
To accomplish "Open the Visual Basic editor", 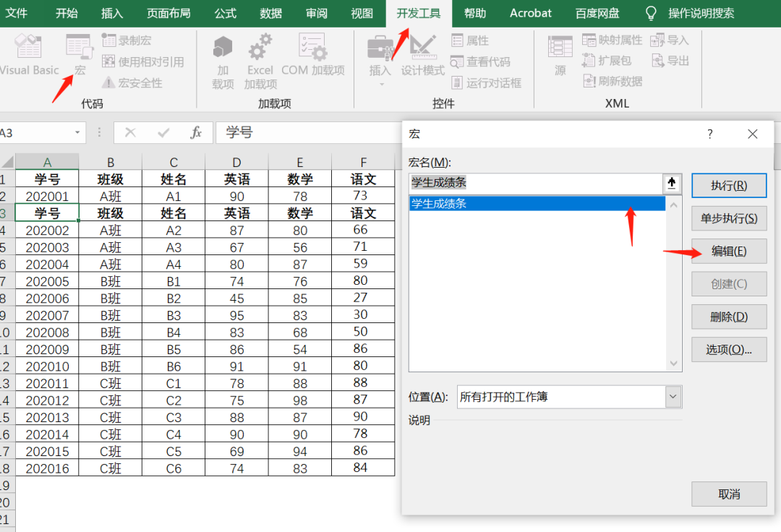I will pos(29,54).
